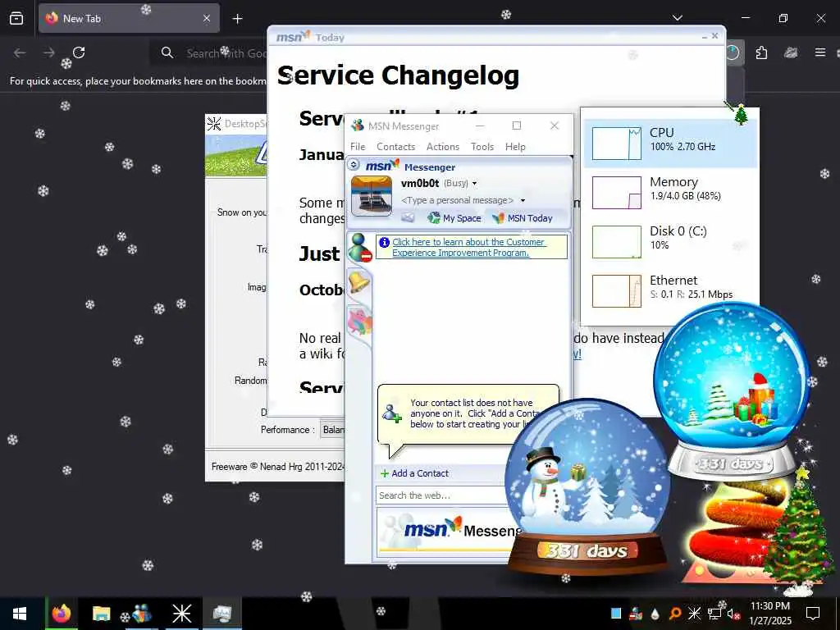Screen dimensions: 840x630
Task: Click the snowman snow globe widget
Action: click(587, 487)
